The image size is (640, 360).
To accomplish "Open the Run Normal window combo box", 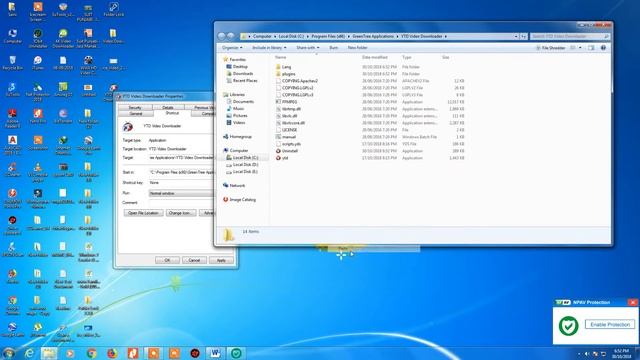I will (181, 193).
